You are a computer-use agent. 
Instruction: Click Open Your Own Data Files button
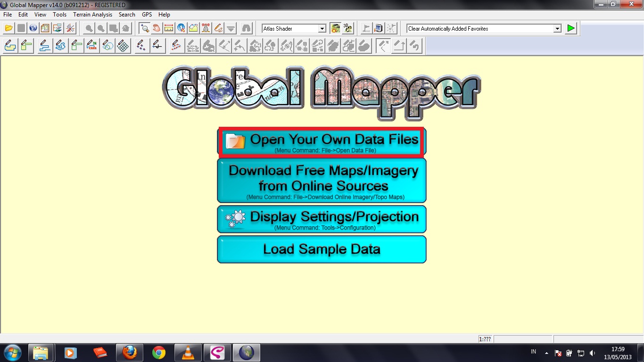tap(322, 141)
